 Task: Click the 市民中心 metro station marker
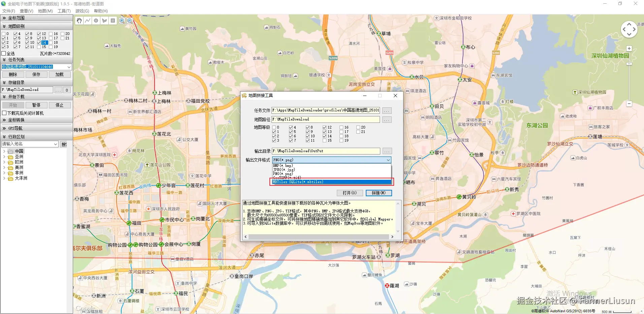pyautogui.click(x=162, y=220)
